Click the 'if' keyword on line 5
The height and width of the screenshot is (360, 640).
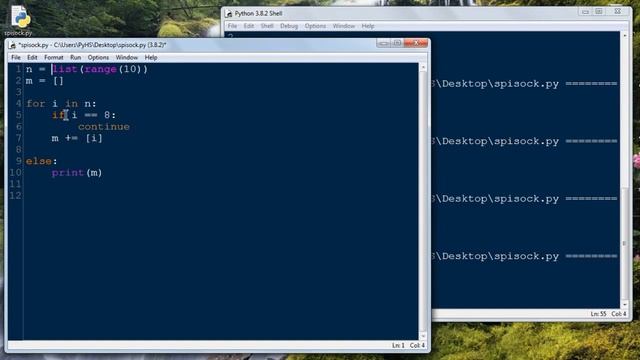coord(58,115)
